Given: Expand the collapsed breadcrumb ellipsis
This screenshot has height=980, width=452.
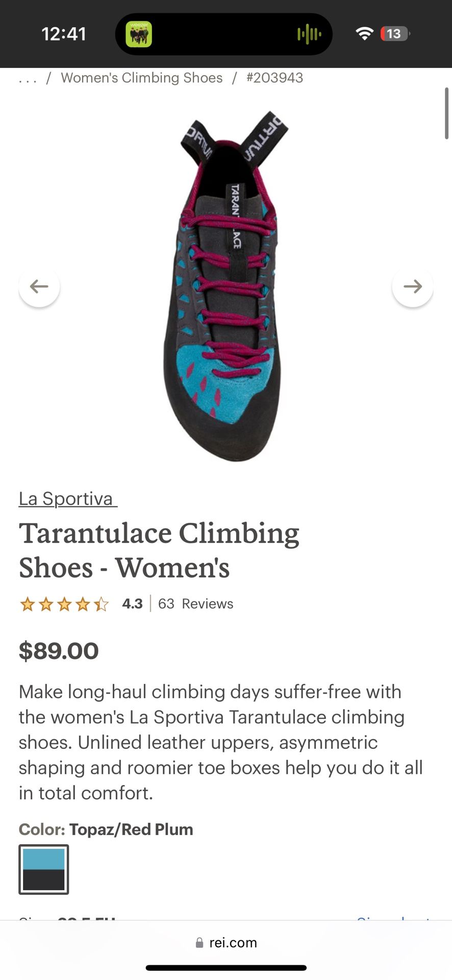Looking at the screenshot, I should pyautogui.click(x=27, y=78).
